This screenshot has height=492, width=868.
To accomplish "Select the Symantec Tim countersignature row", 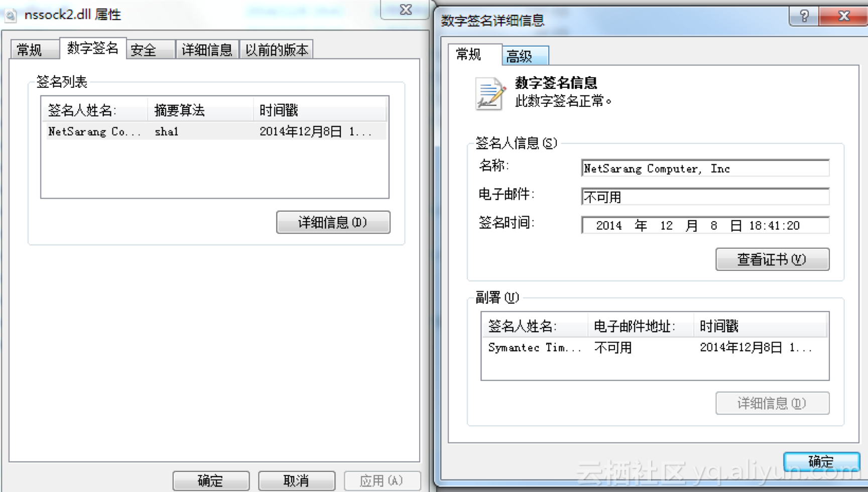I will coord(602,347).
